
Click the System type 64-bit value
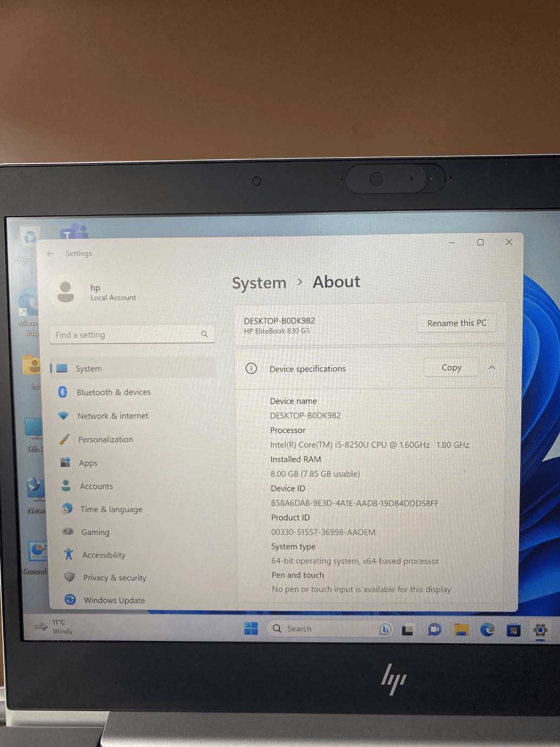point(355,561)
